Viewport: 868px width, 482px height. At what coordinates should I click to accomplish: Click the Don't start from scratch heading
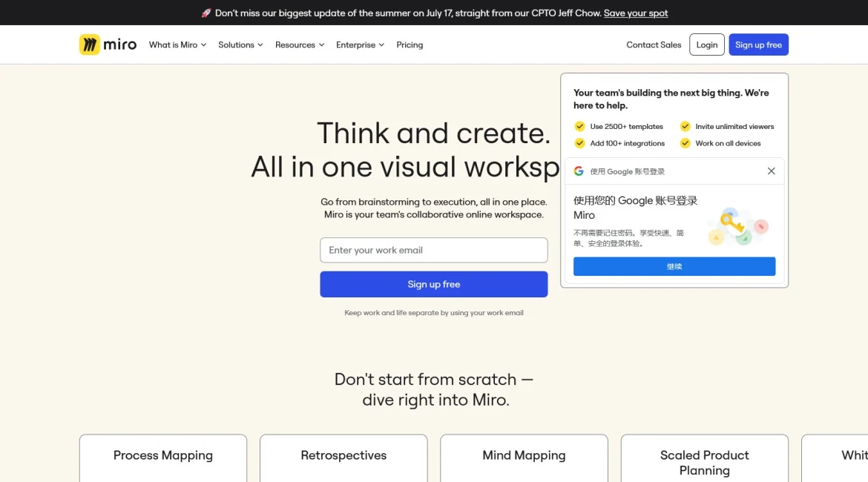coord(434,389)
